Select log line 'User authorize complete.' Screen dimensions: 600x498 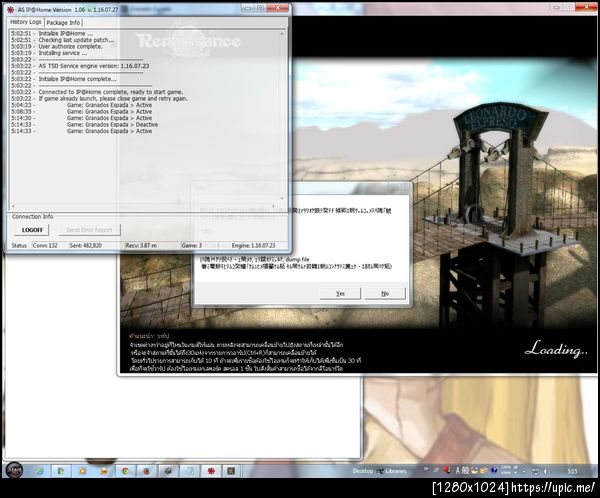pyautogui.click(x=70, y=46)
